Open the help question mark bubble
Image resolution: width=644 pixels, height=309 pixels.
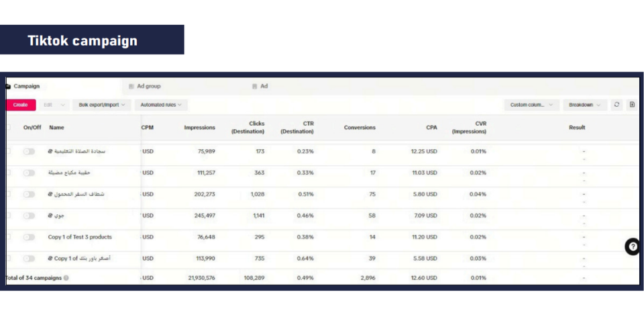[x=632, y=247]
